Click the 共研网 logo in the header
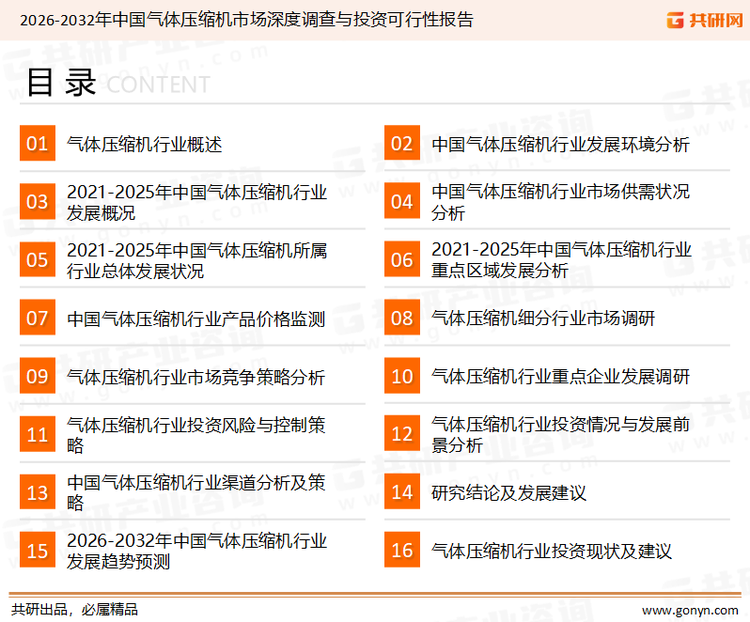750x622 pixels. coord(705,20)
